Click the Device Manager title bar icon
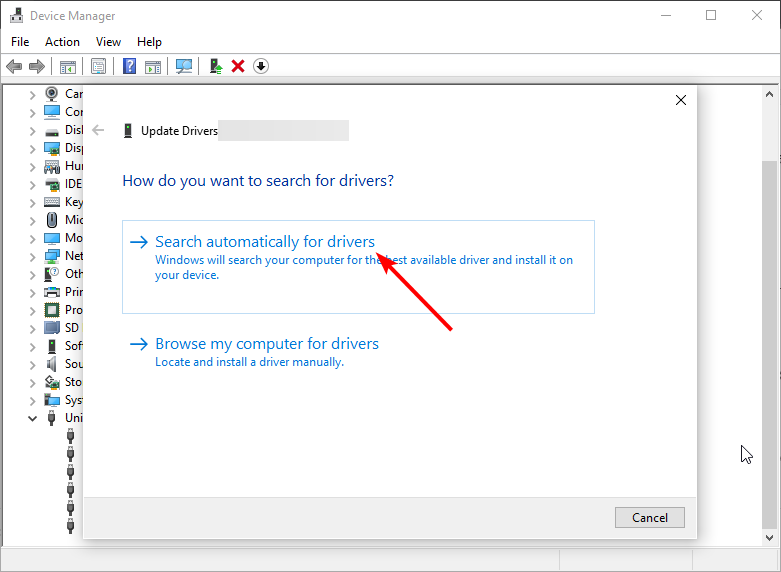 [16, 15]
